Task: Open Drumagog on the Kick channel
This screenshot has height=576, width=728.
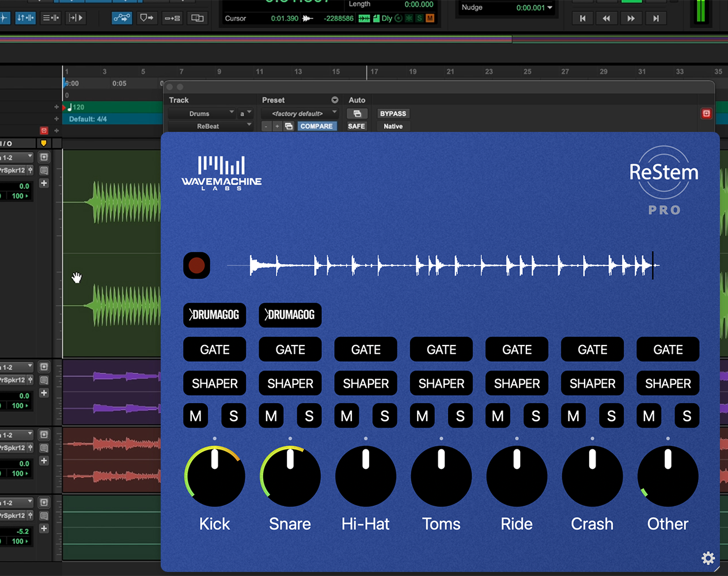Action: click(214, 315)
